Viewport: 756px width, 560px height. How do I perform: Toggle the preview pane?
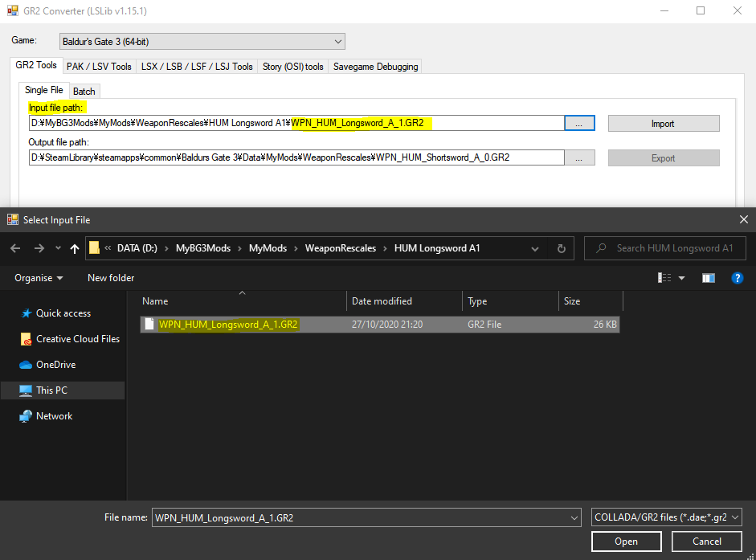coord(709,278)
